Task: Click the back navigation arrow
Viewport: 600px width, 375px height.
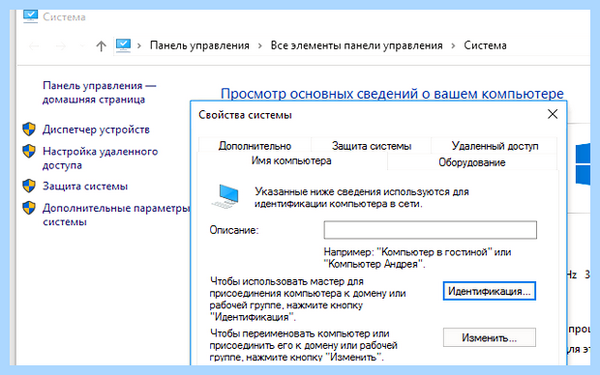Action: tap(34, 46)
